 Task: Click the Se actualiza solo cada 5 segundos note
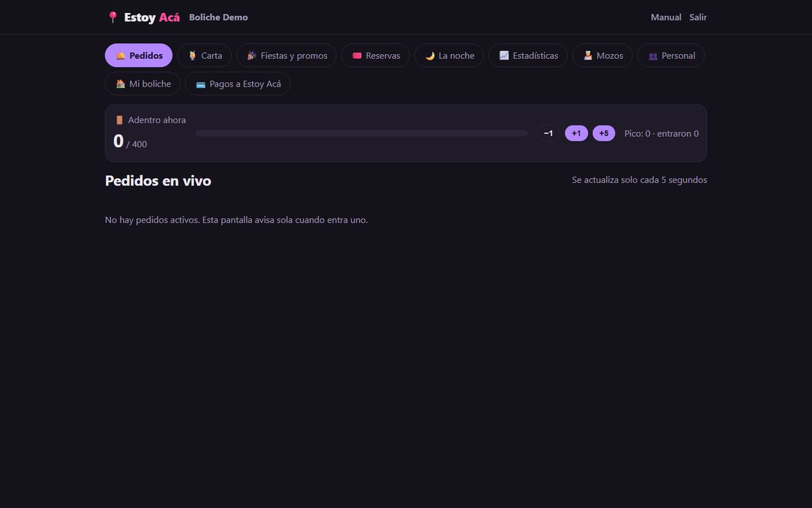click(x=639, y=180)
